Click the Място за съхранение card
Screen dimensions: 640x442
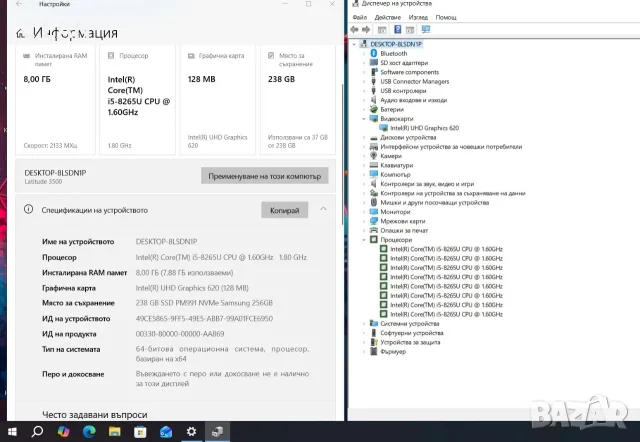298,100
